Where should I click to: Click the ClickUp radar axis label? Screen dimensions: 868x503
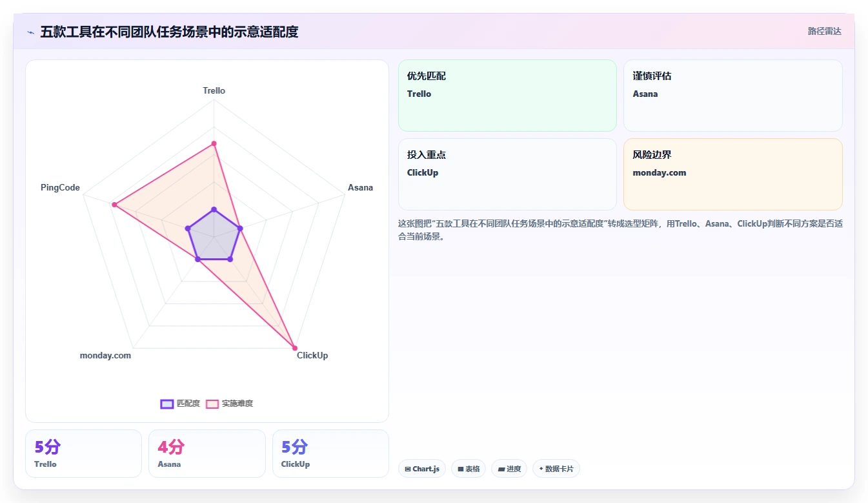(312, 355)
